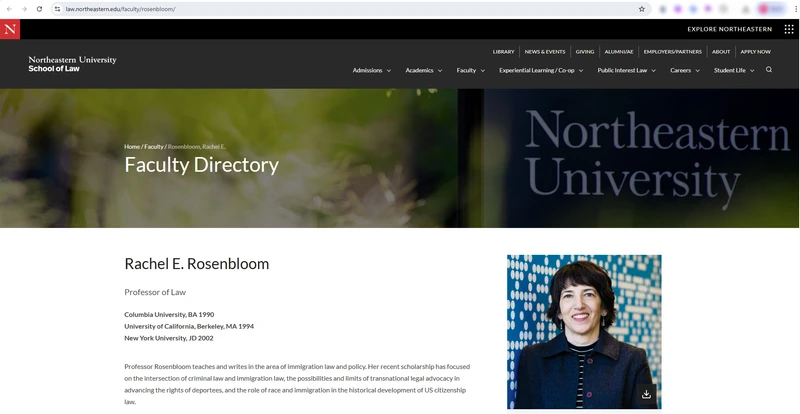The height and width of the screenshot is (414, 800).
Task: Click the Columbia University, BA 1990 line
Action: click(169, 314)
